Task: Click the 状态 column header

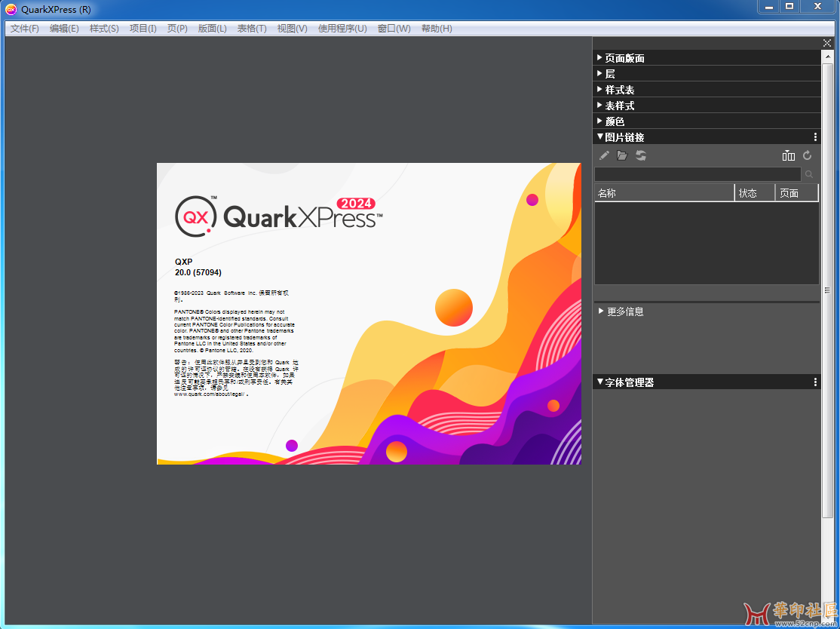Action: (x=755, y=193)
